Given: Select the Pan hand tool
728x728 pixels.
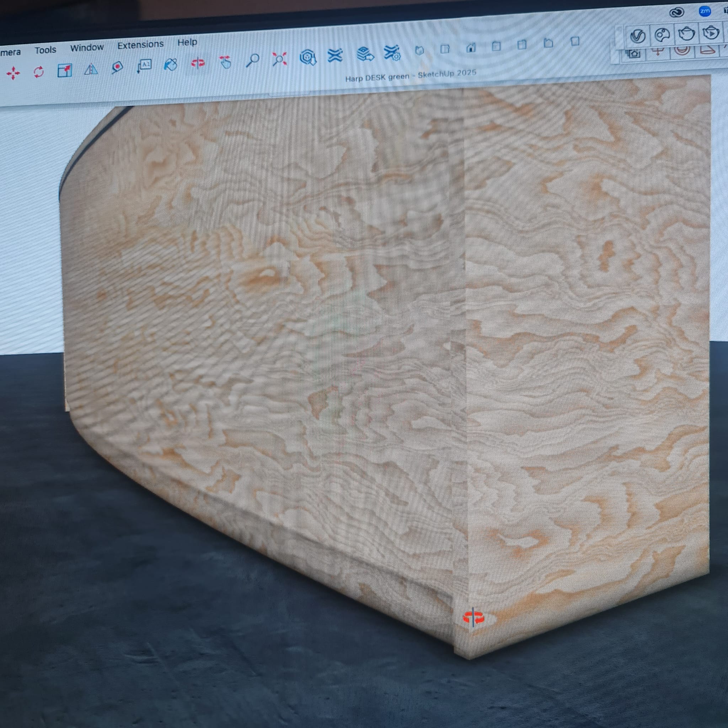Looking at the screenshot, I should click(225, 61).
